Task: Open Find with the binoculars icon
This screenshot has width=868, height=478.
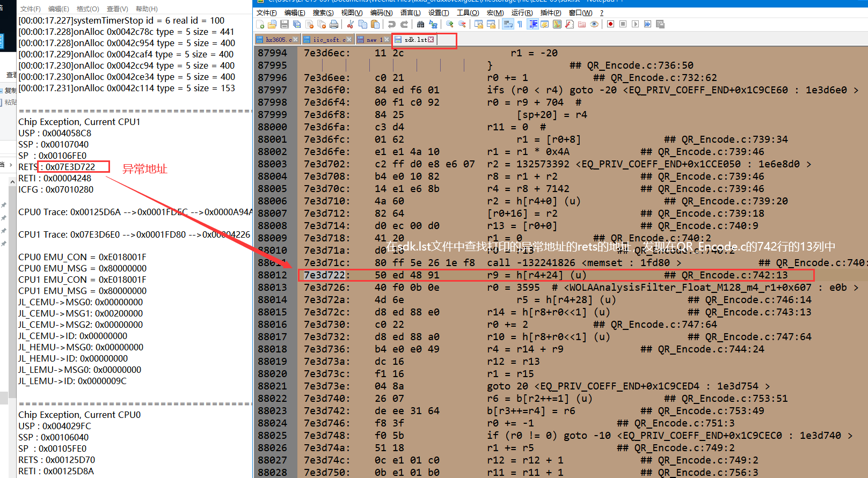Action: (420, 24)
